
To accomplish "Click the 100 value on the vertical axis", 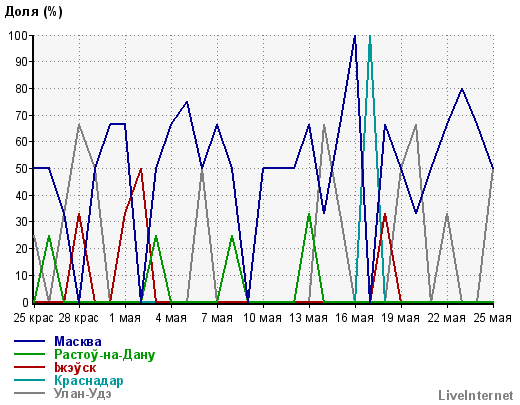I will 17,35.
